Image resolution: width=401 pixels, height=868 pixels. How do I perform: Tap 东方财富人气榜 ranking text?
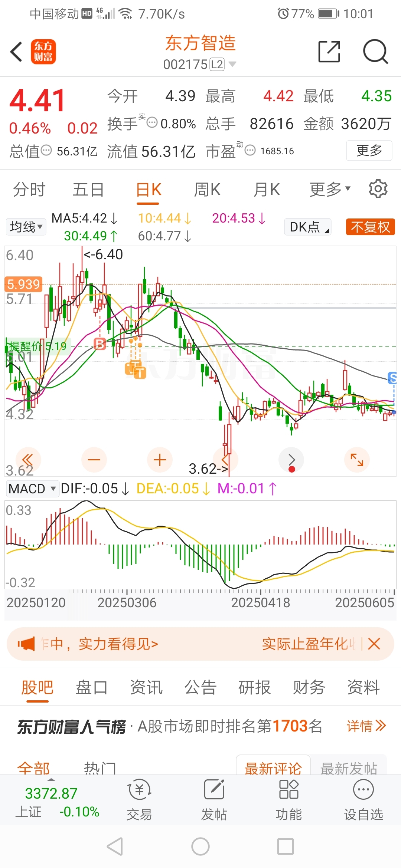click(x=71, y=726)
